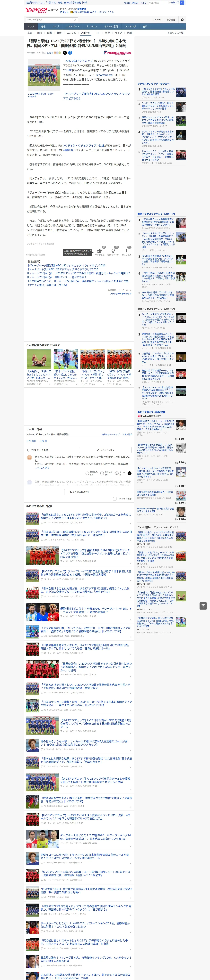
Task: Expand first comment with …もっと見る
Action: coord(42,468)
